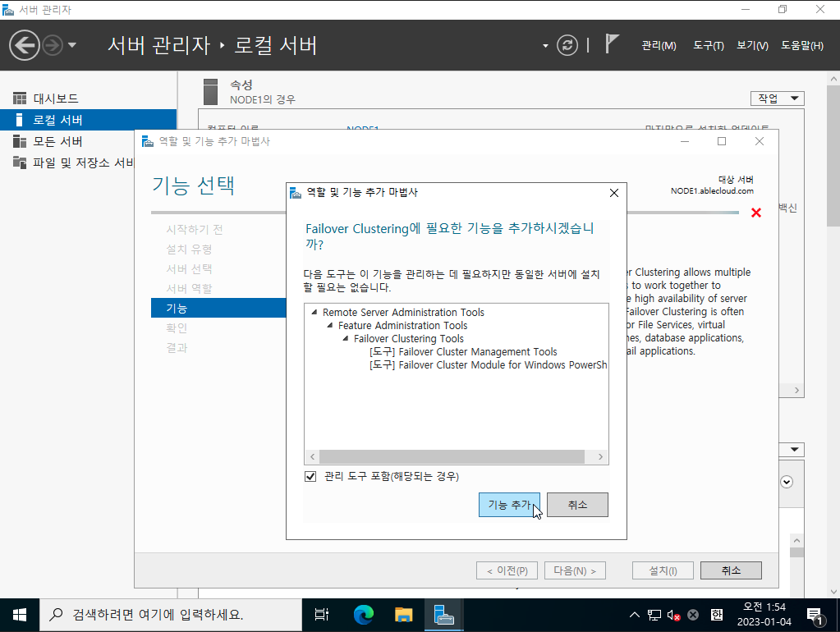Click the 대시보드 grid icon
The height and width of the screenshot is (632, 840).
[19, 98]
